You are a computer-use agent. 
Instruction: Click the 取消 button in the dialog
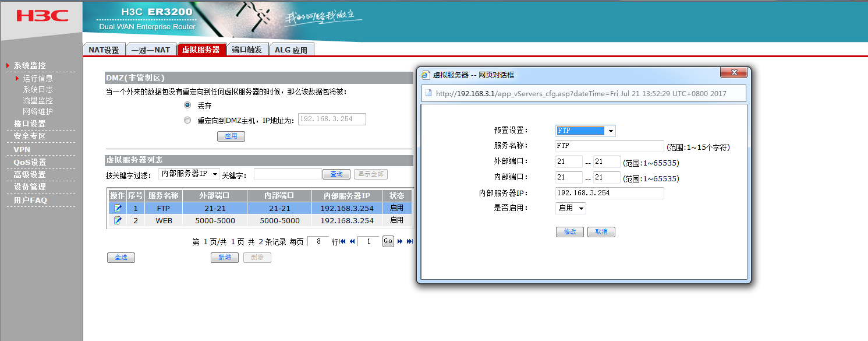(601, 232)
